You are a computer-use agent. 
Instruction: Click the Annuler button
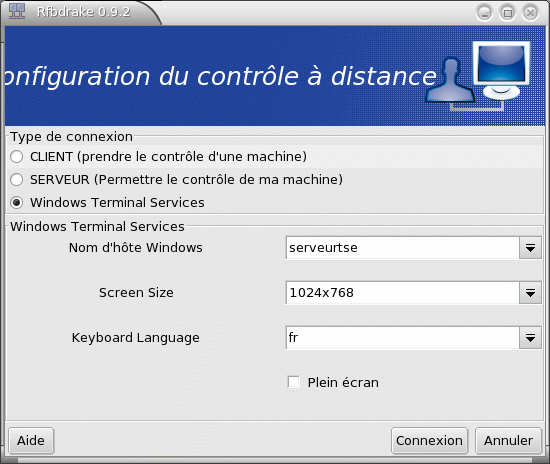[x=508, y=441]
